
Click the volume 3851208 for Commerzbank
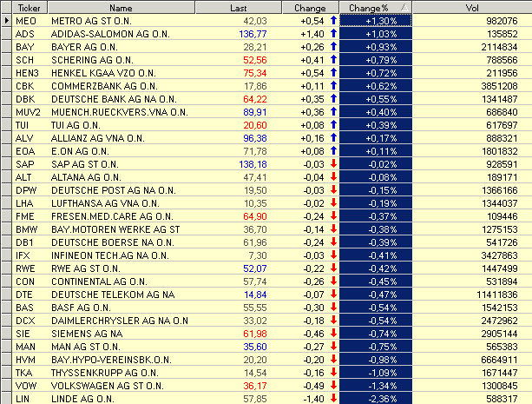(499, 86)
